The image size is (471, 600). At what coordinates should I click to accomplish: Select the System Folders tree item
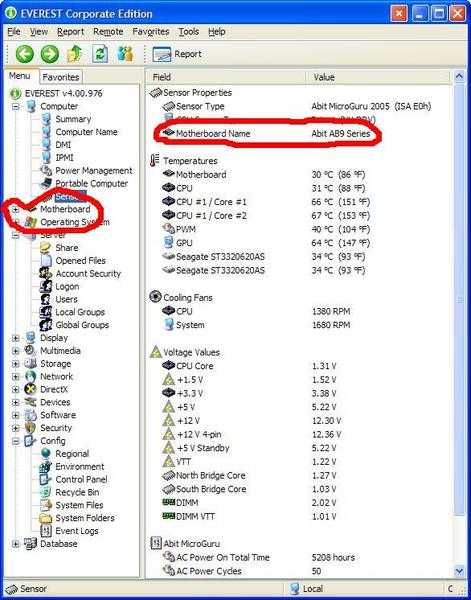pos(85,518)
